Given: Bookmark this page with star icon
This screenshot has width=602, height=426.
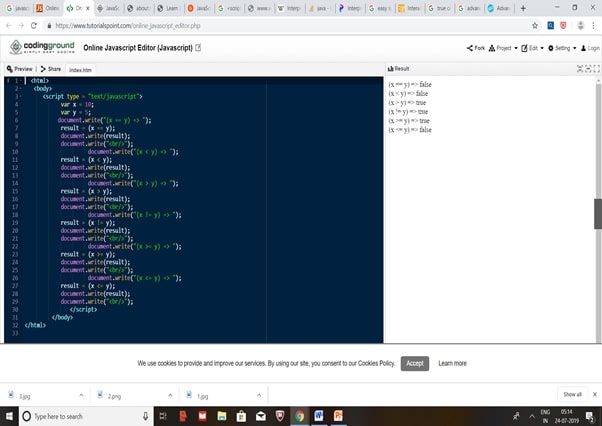Looking at the screenshot, I should pos(535,26).
